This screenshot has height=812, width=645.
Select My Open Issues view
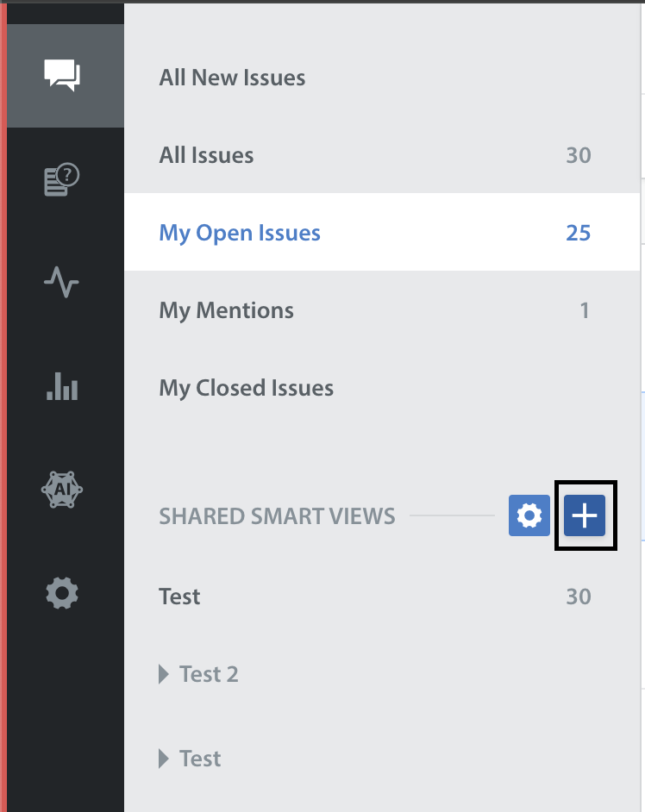[240, 233]
